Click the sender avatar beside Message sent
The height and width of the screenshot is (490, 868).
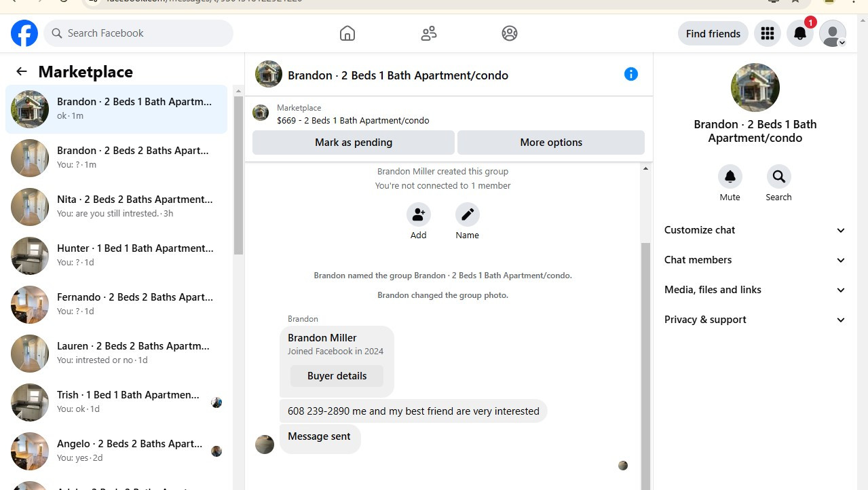pos(265,445)
